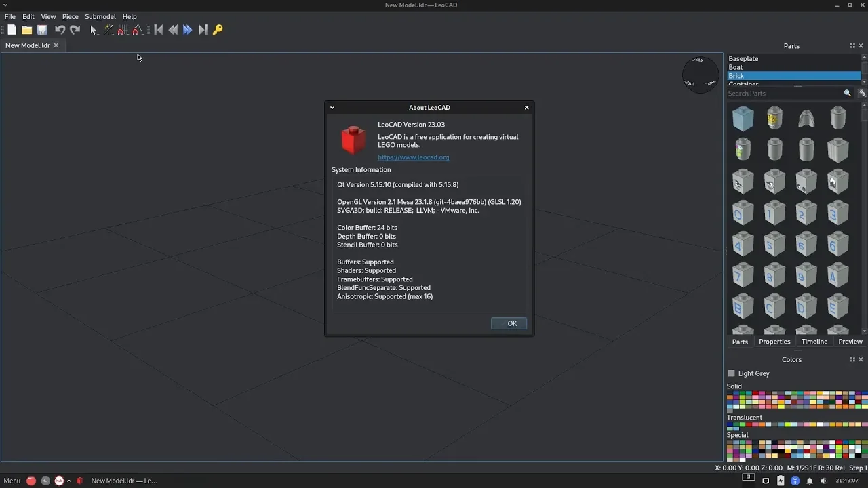
Task: Open the leocad.org website link
Action: 413,157
